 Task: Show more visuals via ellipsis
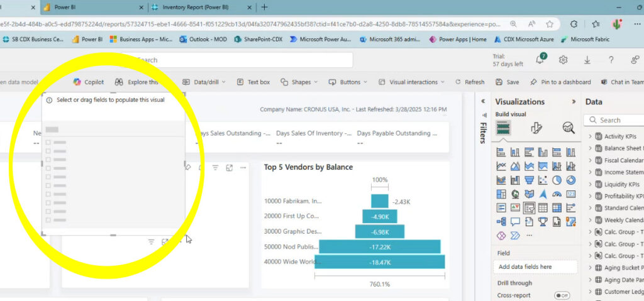[529, 236]
